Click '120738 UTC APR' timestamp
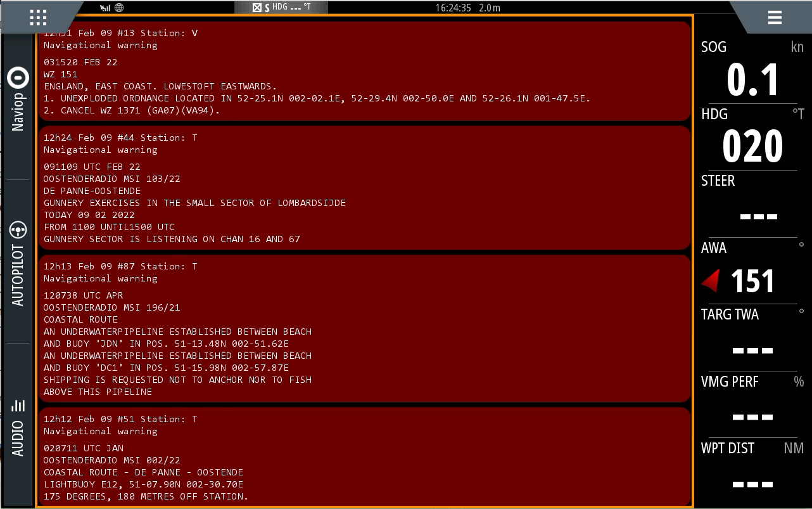 point(84,295)
